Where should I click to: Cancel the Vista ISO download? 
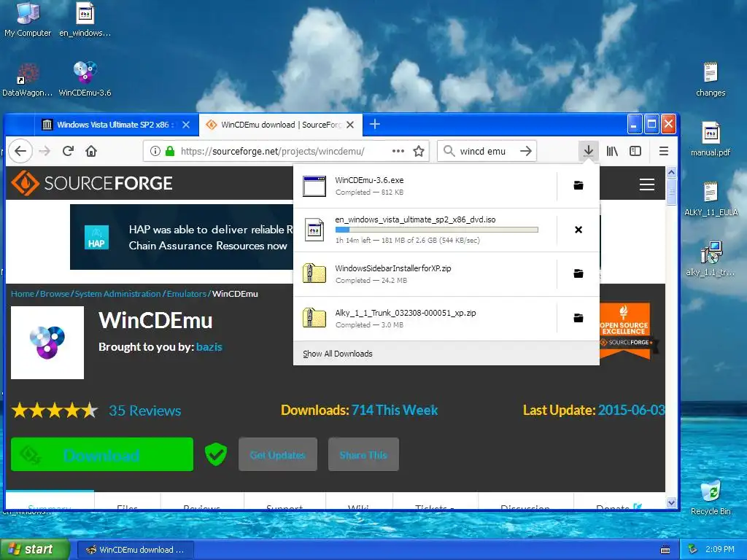(x=578, y=230)
